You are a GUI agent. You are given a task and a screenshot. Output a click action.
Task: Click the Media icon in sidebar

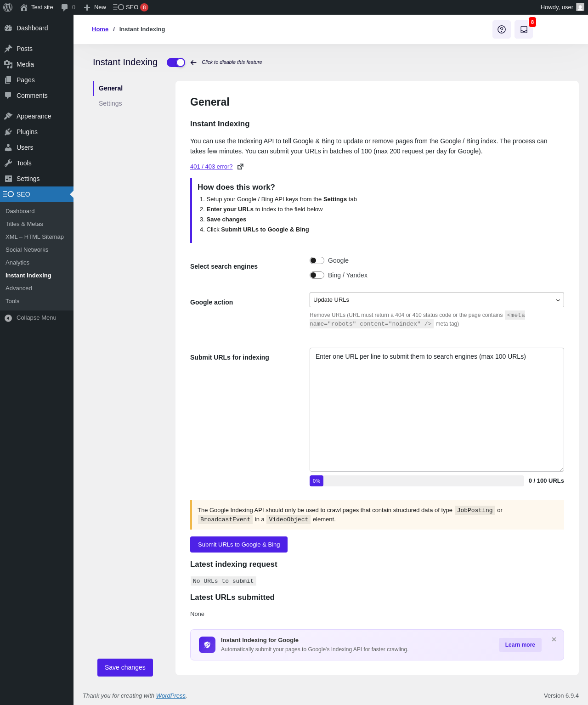(8, 64)
